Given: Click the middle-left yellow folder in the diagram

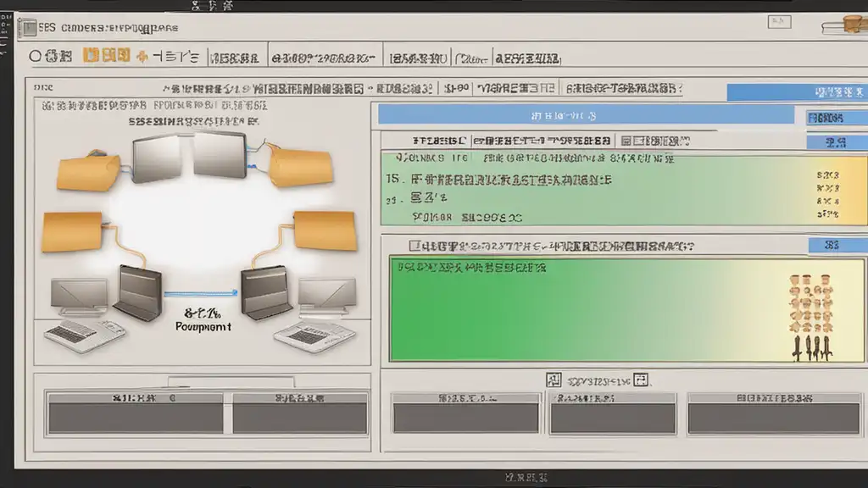Looking at the screenshot, I should (x=73, y=232).
